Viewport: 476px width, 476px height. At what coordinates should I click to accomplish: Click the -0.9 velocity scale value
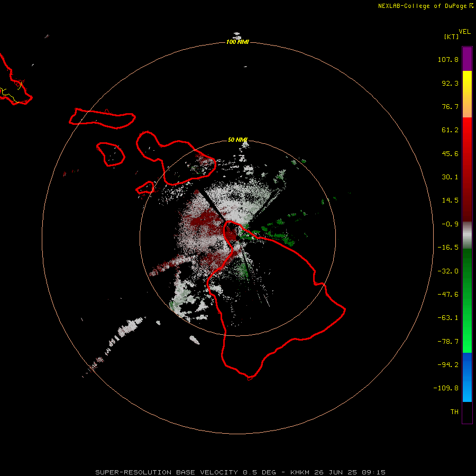(450, 224)
